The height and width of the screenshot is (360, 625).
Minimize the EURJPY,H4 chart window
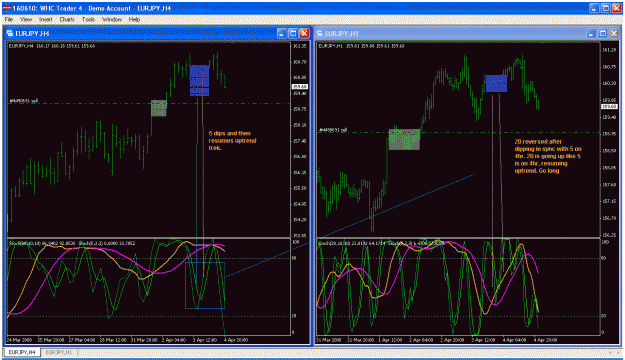click(282, 33)
